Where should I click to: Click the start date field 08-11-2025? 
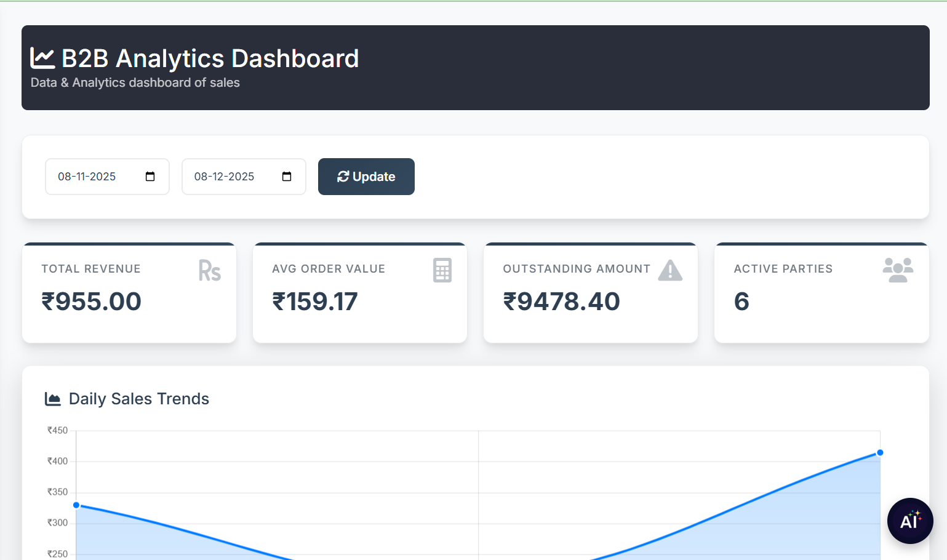[87, 177]
